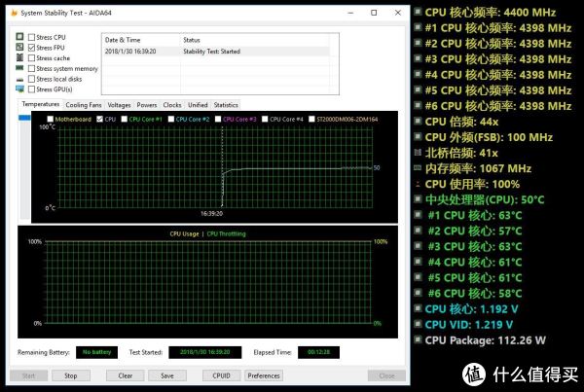
Task: Click the icon beside CPU 使用率 100%
Action: click(418, 184)
